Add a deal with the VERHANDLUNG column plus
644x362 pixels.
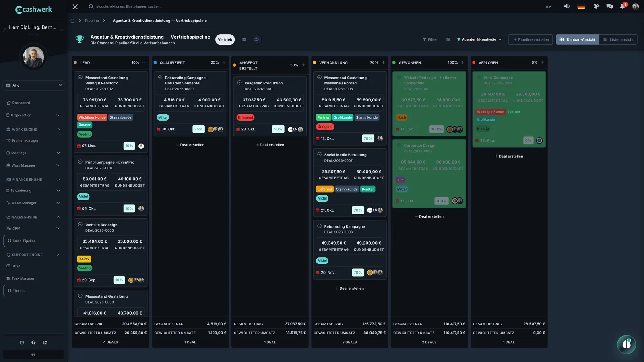pyautogui.click(x=383, y=62)
